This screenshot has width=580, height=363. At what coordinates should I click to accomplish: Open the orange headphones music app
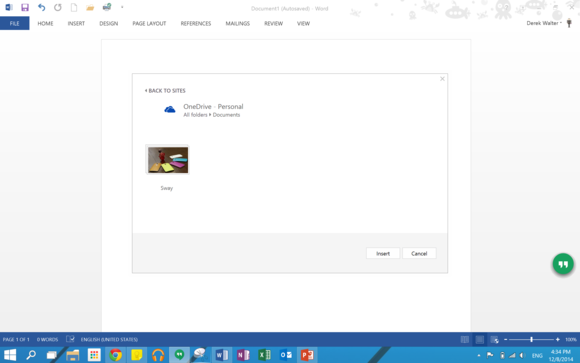(158, 355)
